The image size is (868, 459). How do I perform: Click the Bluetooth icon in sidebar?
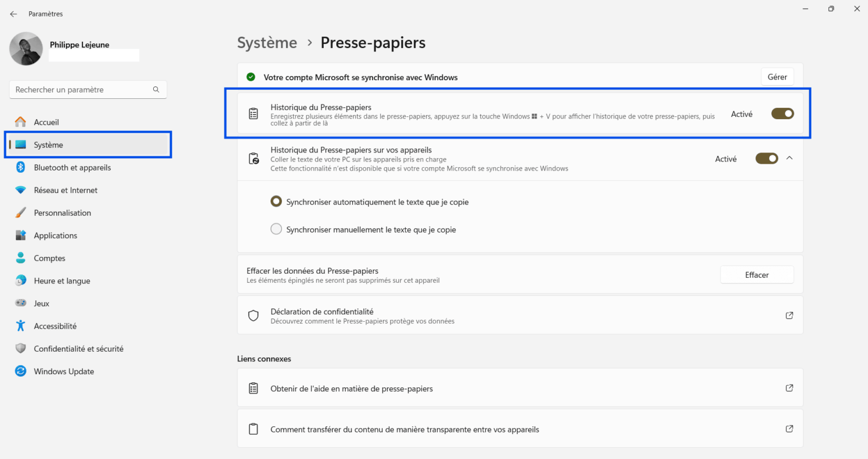[21, 167]
